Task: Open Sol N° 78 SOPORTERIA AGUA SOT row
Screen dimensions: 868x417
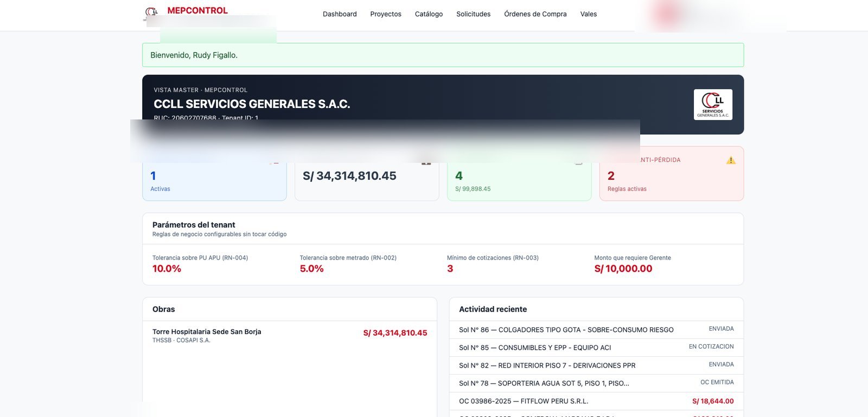Action: coord(596,383)
